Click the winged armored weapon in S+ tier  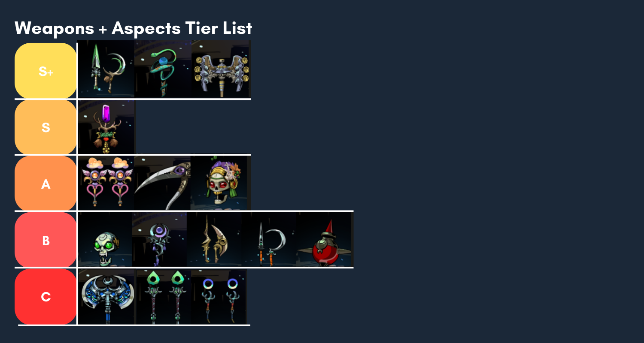tap(221, 69)
